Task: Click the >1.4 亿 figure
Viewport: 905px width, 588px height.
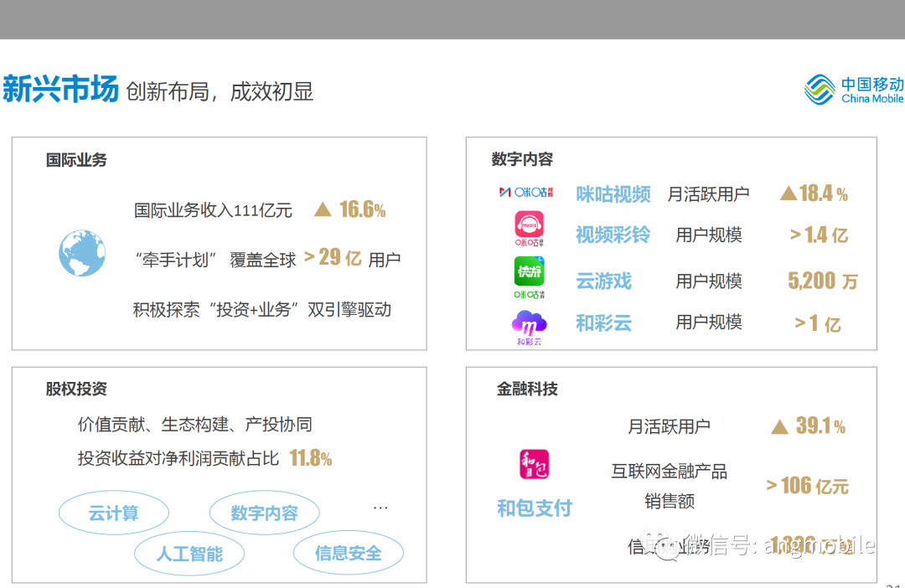Action: click(819, 235)
